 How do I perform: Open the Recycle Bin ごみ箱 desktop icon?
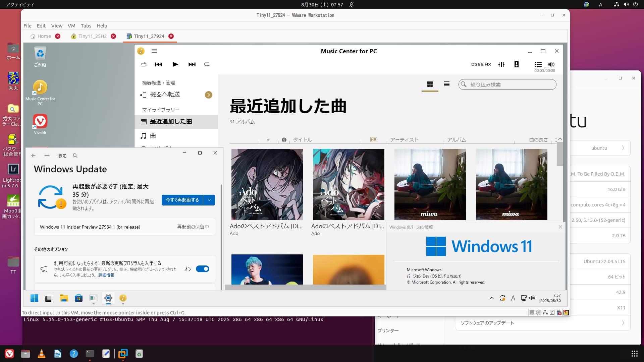click(x=40, y=57)
